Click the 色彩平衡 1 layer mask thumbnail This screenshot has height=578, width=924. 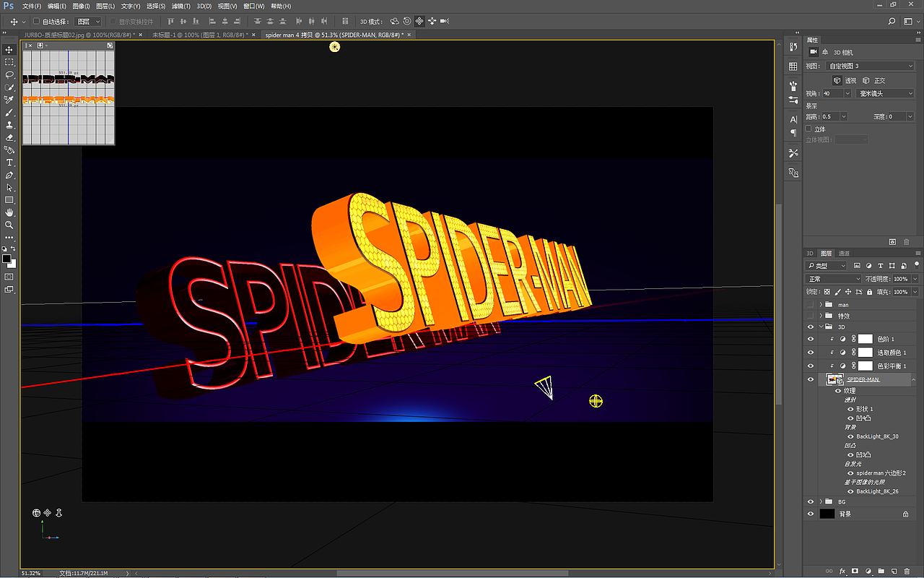click(x=865, y=366)
